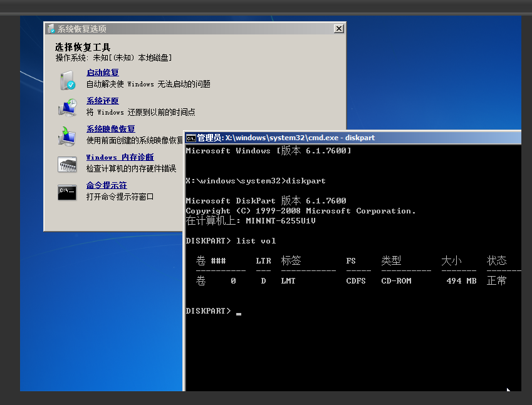
Task: Click the CD-ROM type cell
Action: [396, 281]
